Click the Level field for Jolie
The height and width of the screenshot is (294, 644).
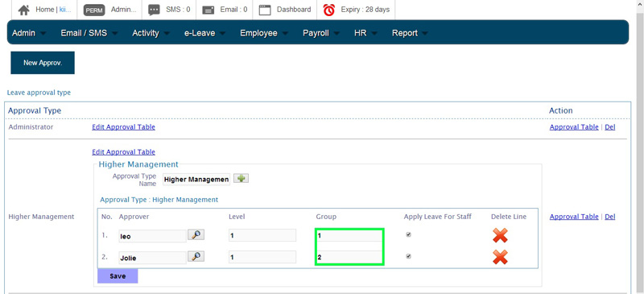262,258
